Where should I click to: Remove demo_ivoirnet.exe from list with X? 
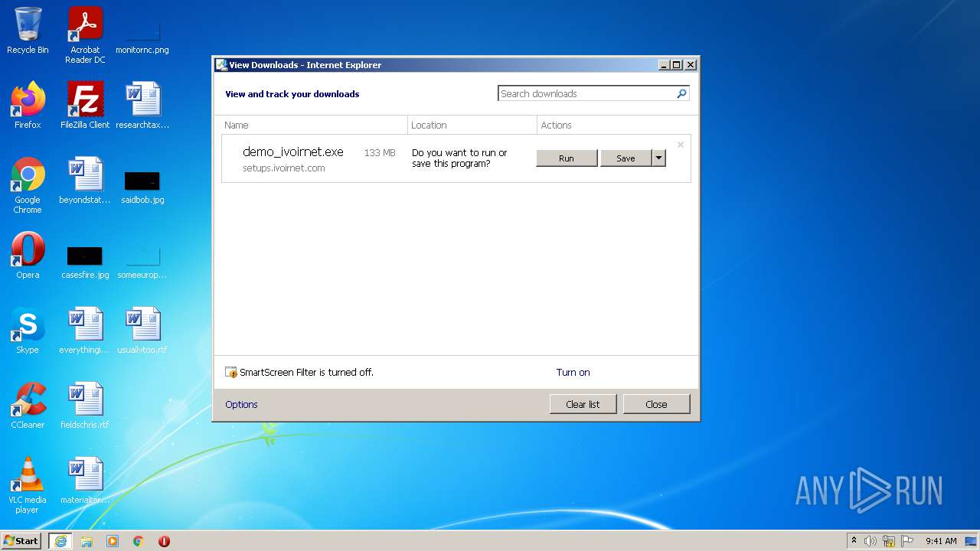[x=680, y=145]
